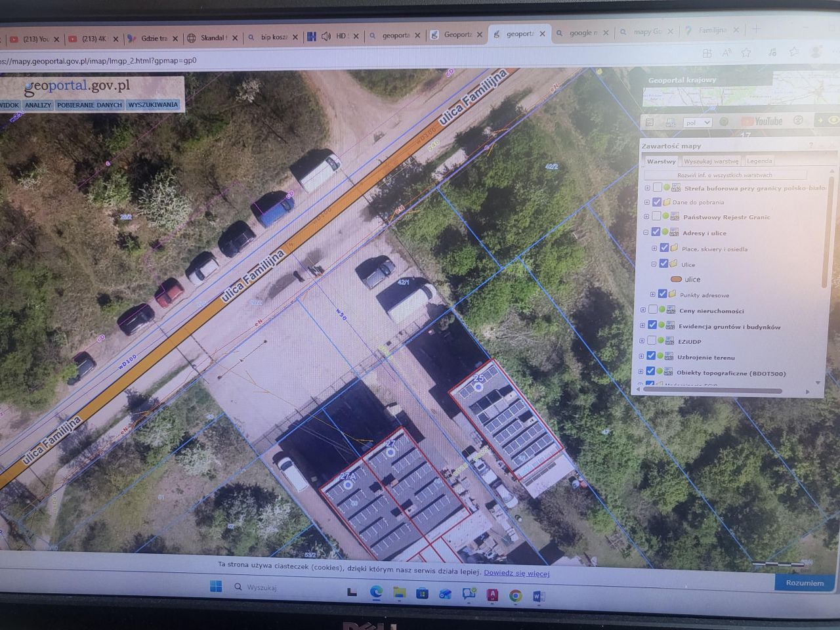
Task: Disable Ewidencja gruntów i budynków layer
Action: (652, 325)
